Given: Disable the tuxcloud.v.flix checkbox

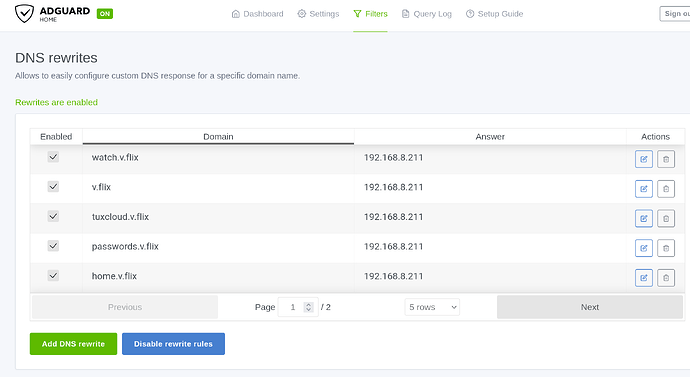Looking at the screenshot, I should 53,216.
